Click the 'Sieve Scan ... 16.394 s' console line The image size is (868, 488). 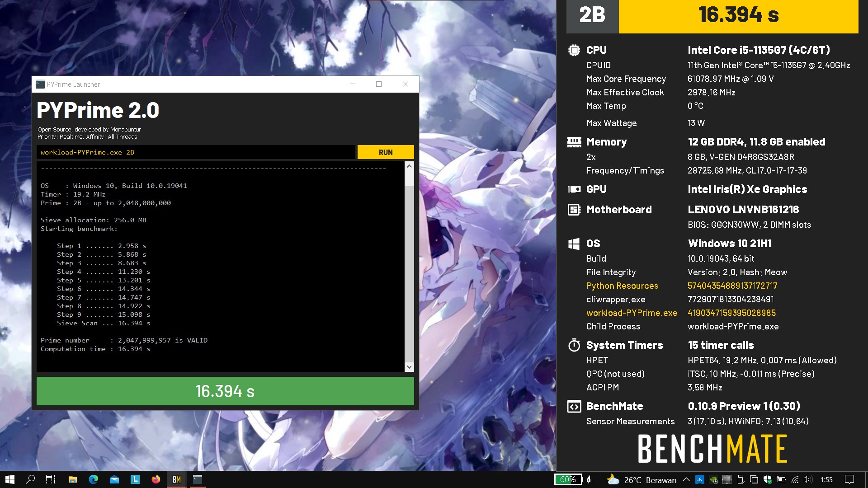(x=104, y=323)
